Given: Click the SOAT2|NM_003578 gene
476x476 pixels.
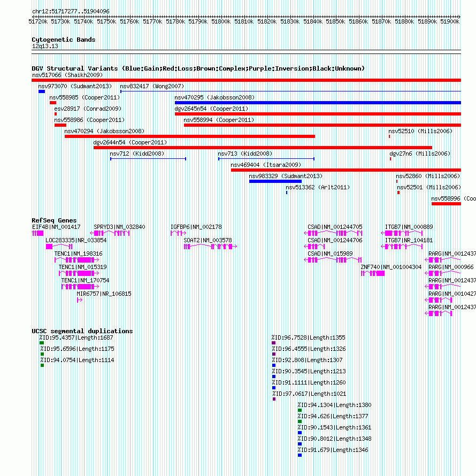Looking at the screenshot, I should click(210, 247).
